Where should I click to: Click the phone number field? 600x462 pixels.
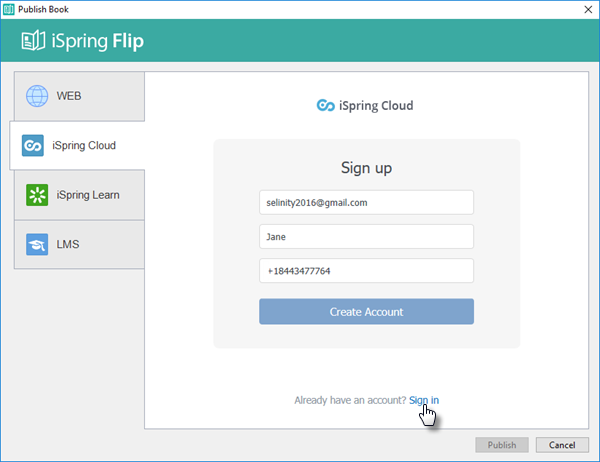coord(366,271)
